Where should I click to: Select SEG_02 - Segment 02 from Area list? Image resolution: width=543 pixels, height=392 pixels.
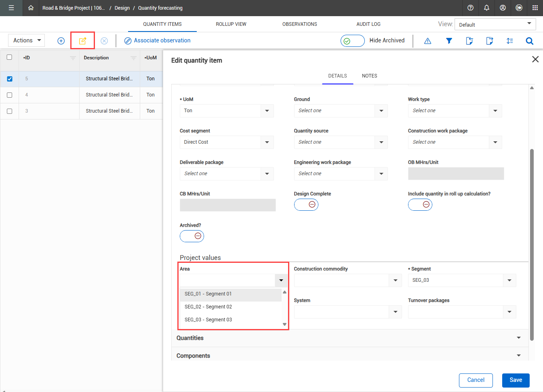click(208, 307)
